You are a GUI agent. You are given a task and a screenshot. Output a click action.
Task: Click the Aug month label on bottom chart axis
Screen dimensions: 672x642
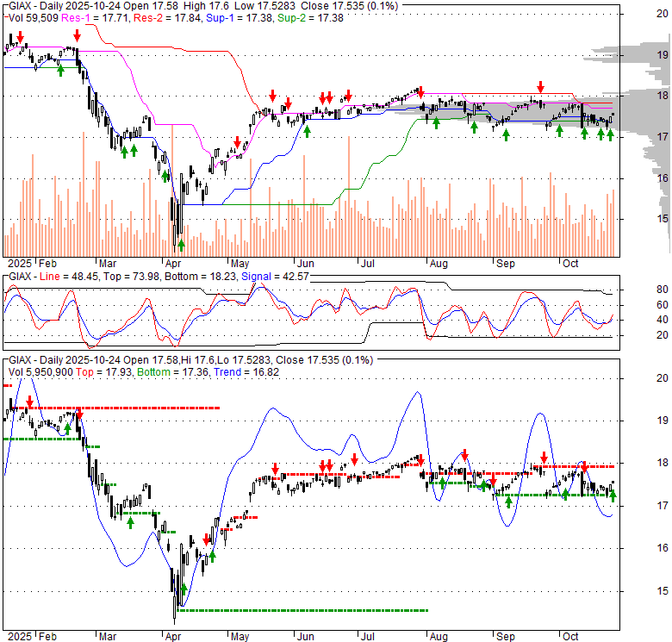point(439,634)
